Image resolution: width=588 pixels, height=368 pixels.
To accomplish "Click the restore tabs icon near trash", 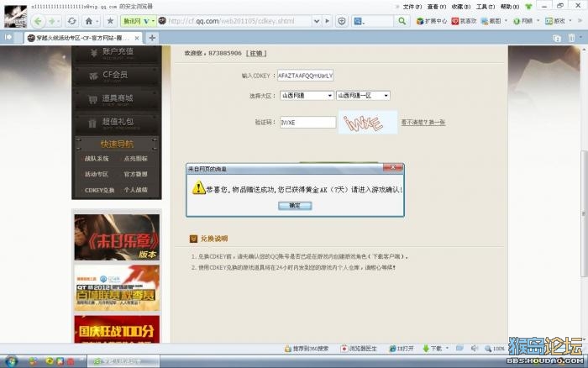I will pos(557,38).
